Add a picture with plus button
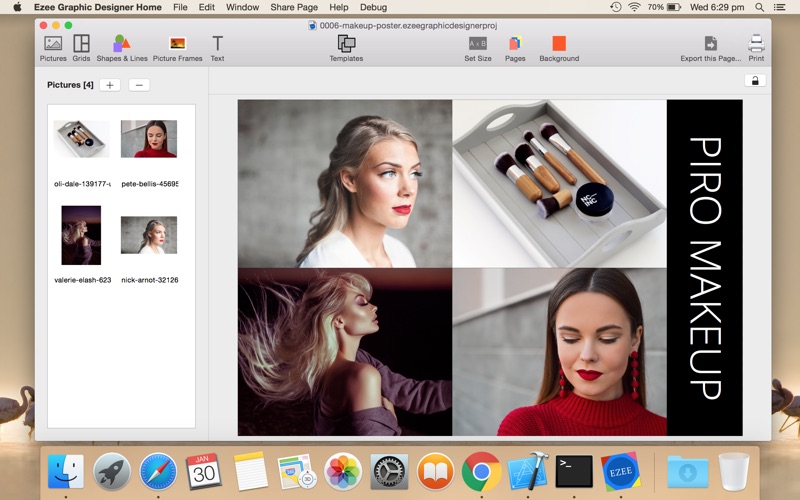 (x=110, y=85)
